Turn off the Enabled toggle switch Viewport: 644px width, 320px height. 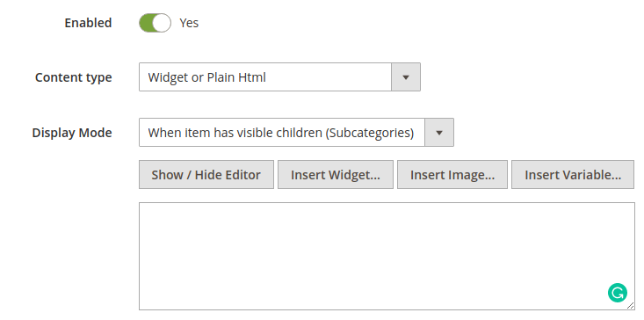pos(155,23)
